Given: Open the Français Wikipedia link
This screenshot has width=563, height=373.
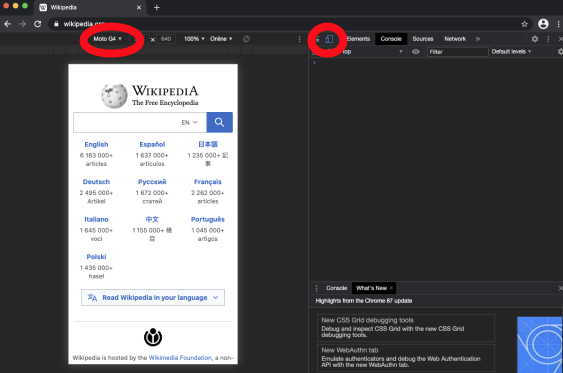Looking at the screenshot, I should coord(208,182).
